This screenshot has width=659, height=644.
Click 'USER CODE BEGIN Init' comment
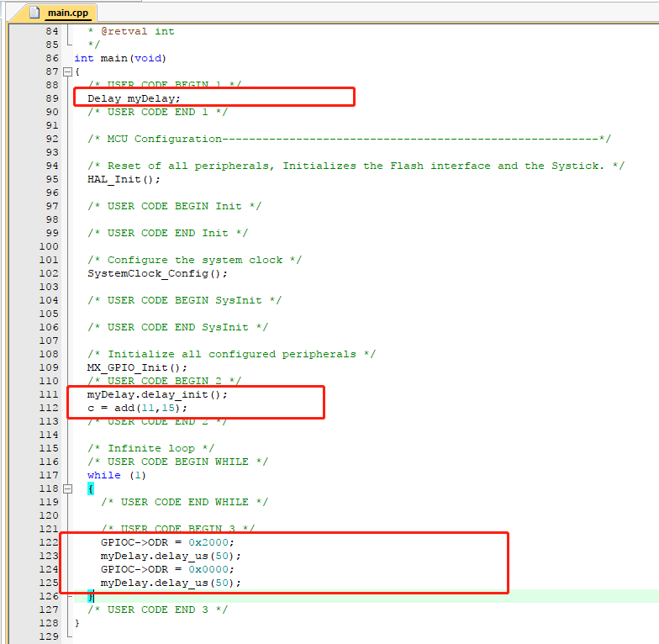[x=175, y=207]
